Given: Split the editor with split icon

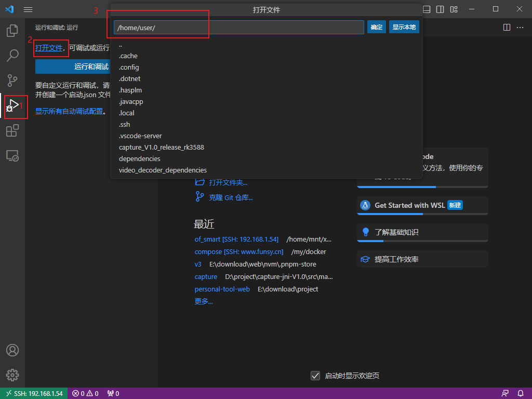Looking at the screenshot, I should (507, 28).
